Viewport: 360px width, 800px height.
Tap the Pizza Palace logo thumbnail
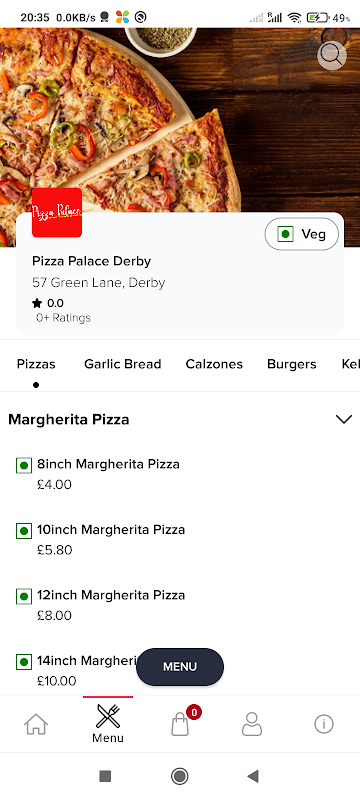point(57,212)
